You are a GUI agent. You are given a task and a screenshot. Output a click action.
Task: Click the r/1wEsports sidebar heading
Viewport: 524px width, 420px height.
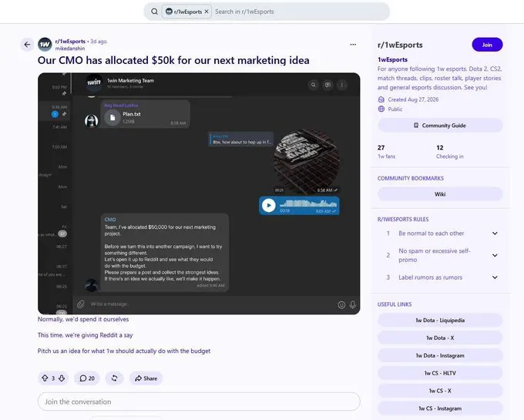400,45
